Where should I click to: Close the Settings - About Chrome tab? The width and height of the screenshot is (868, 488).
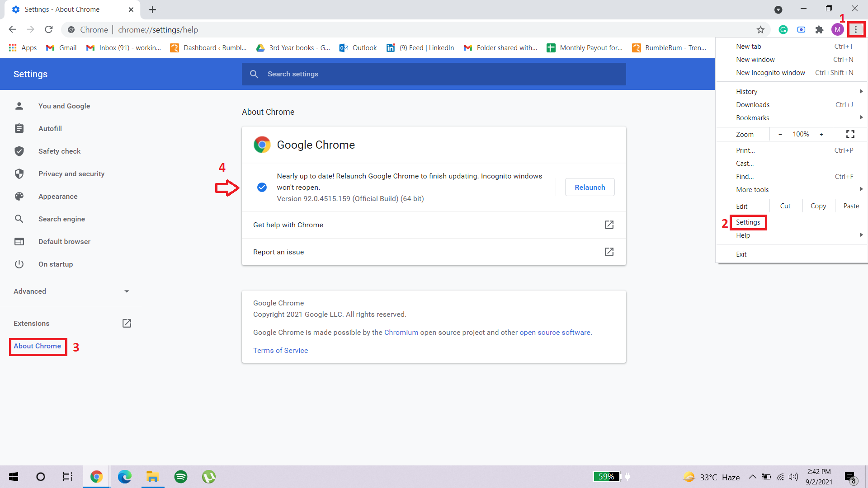click(131, 9)
